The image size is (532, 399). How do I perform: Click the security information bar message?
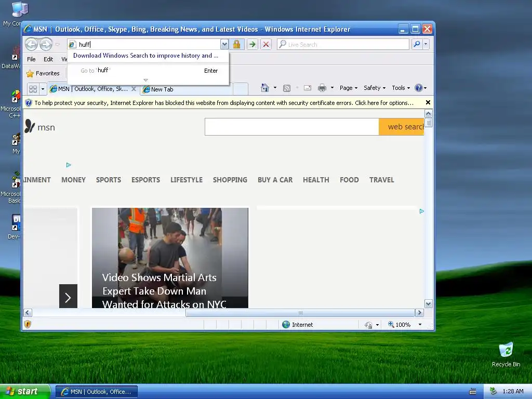pos(224,103)
